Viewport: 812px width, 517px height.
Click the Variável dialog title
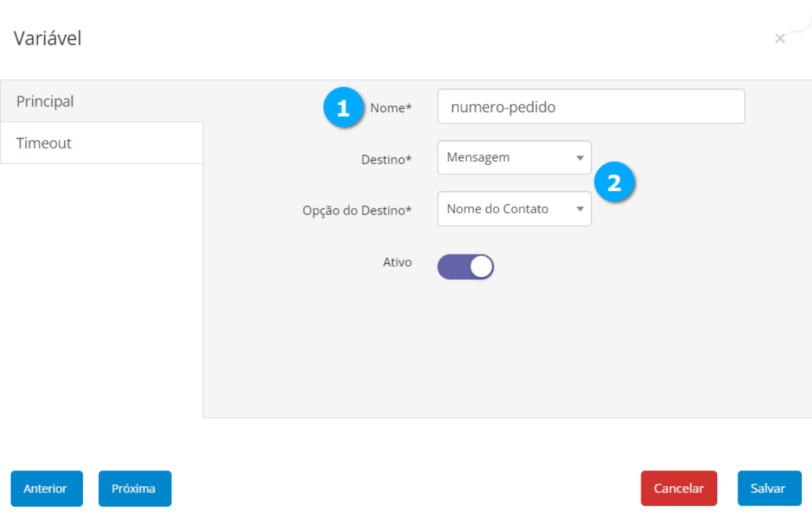(47, 38)
